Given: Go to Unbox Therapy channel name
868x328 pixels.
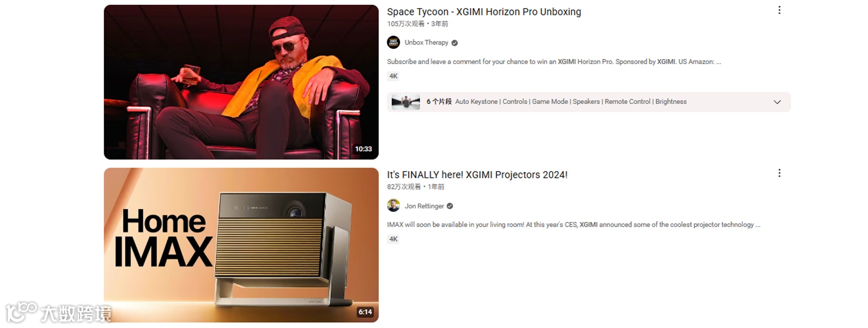Looking at the screenshot, I should click(426, 42).
